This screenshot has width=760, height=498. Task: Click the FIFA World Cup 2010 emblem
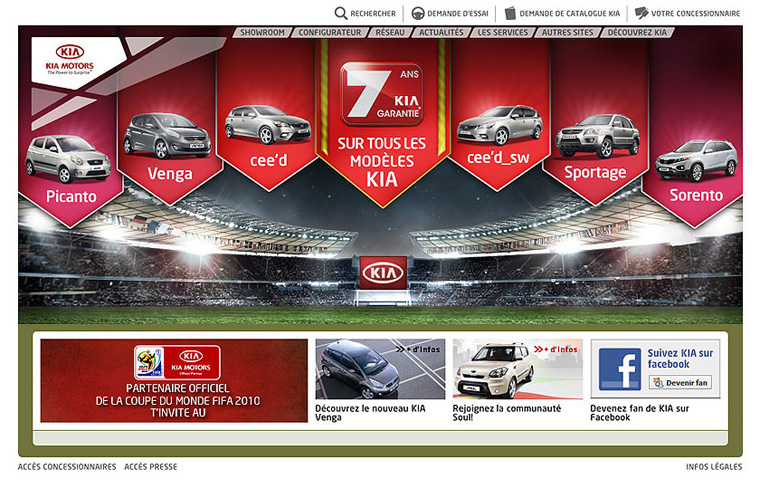[149, 362]
